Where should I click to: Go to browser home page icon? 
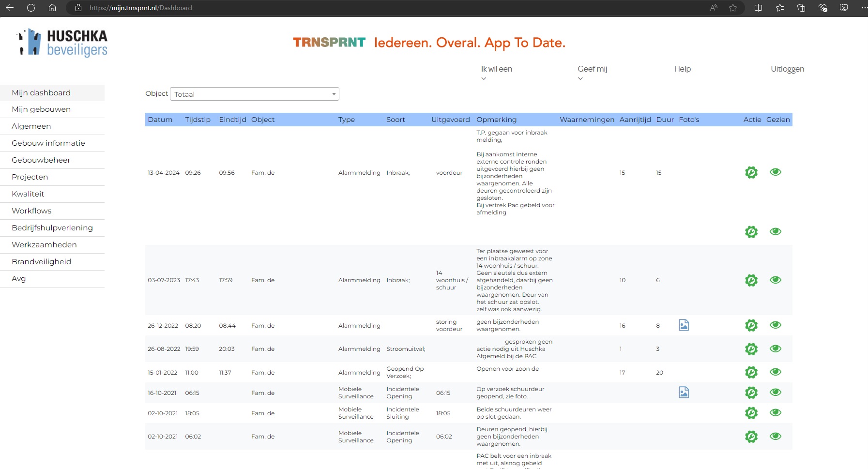click(52, 8)
